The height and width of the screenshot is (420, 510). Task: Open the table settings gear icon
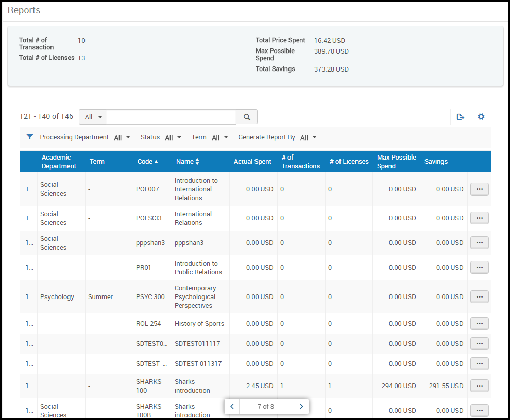[x=481, y=117]
